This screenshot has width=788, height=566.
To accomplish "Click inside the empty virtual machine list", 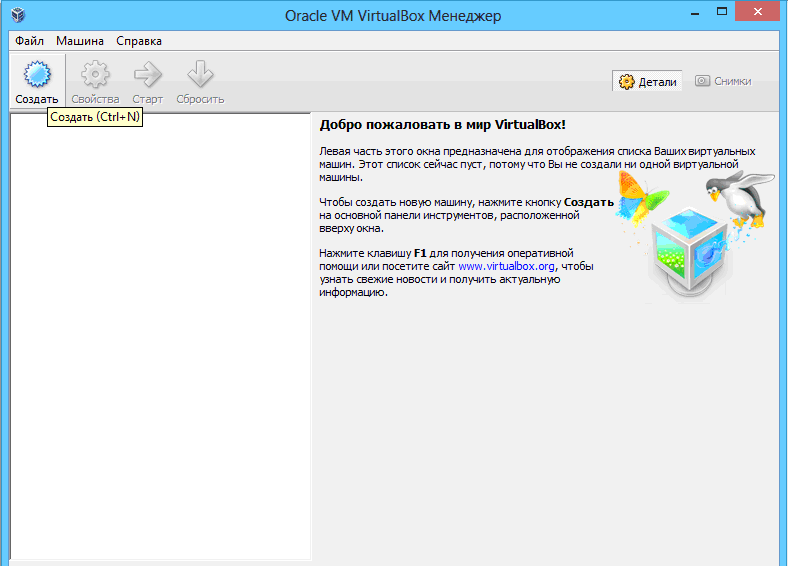I will [160, 337].
